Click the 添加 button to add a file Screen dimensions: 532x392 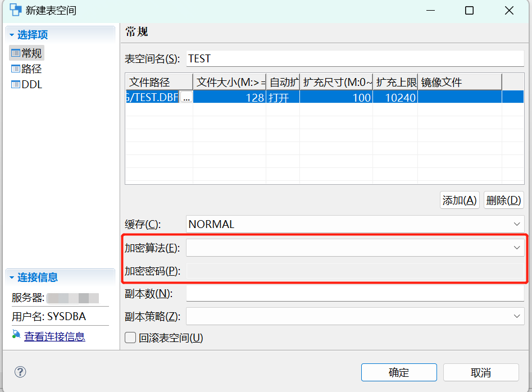point(459,200)
